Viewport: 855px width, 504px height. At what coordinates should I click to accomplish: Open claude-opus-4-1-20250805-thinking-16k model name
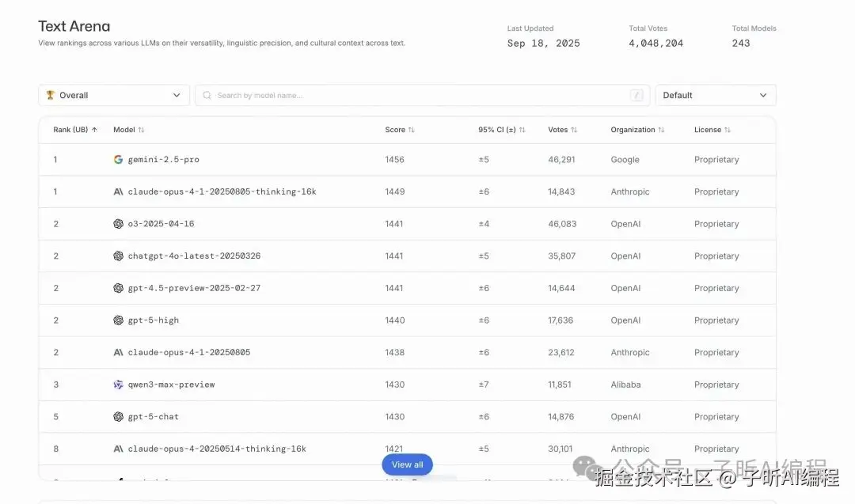(x=222, y=191)
